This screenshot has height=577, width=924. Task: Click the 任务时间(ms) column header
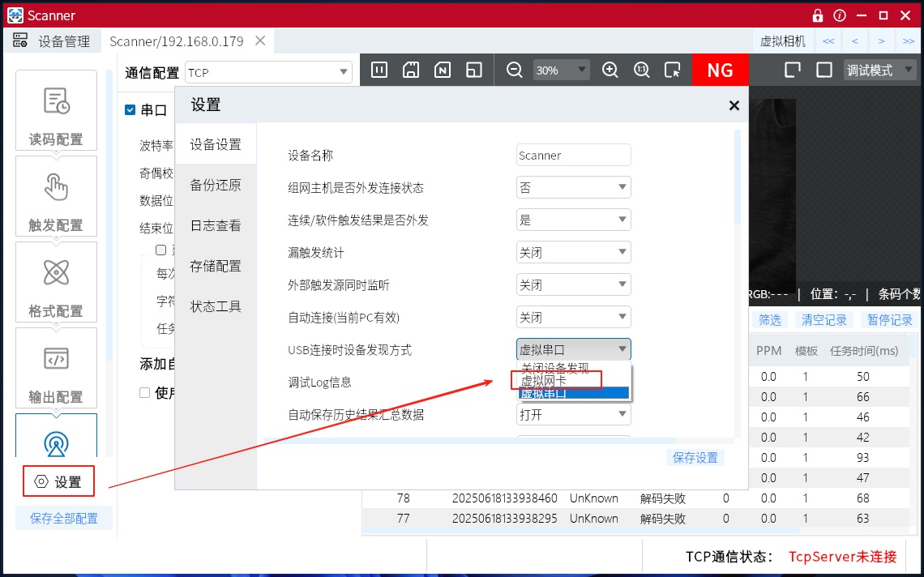tap(864, 351)
